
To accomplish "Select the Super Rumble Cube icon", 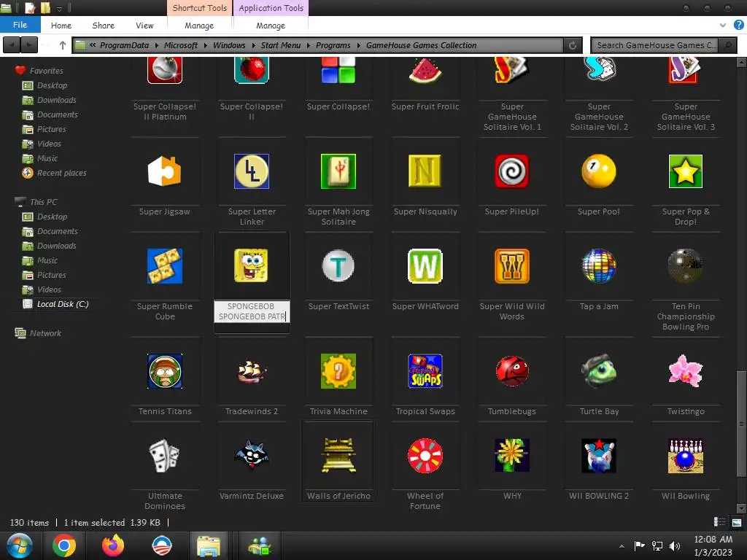I will (x=164, y=265).
